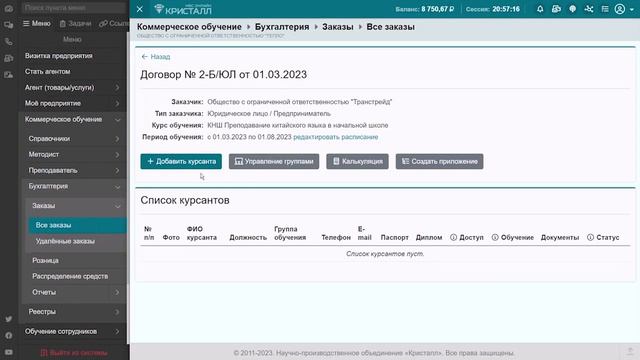The height and width of the screenshot is (360, 640).
Task: Expand Моё предприятие submenu
Action: click(73, 103)
